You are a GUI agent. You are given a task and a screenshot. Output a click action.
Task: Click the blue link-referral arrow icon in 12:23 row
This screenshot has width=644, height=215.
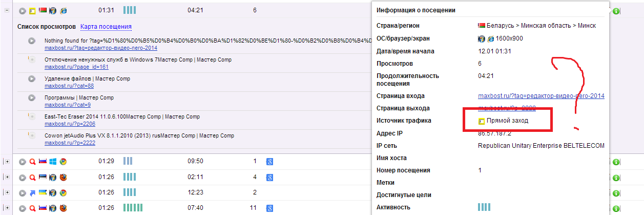pos(32,192)
